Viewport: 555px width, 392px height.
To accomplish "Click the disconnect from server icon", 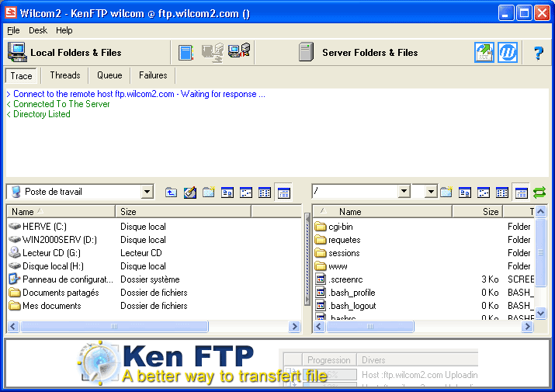I will click(239, 50).
